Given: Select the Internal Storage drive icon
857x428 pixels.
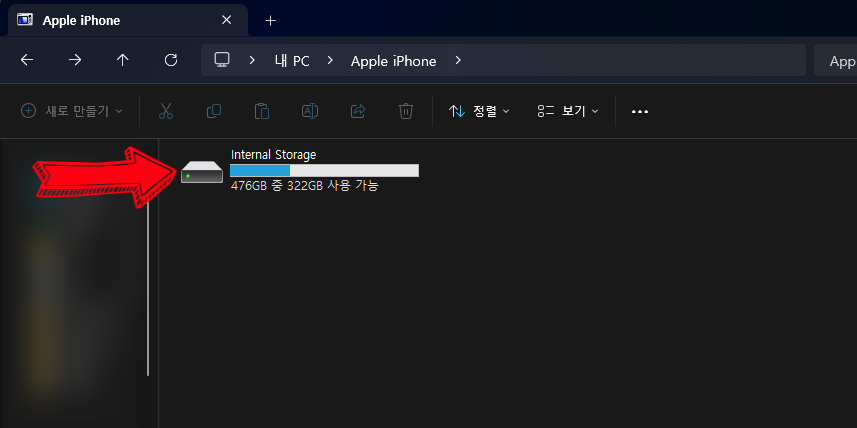Looking at the screenshot, I should pos(202,172).
